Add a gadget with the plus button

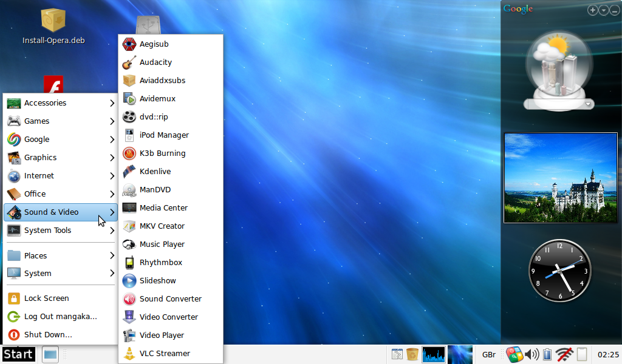[592, 10]
